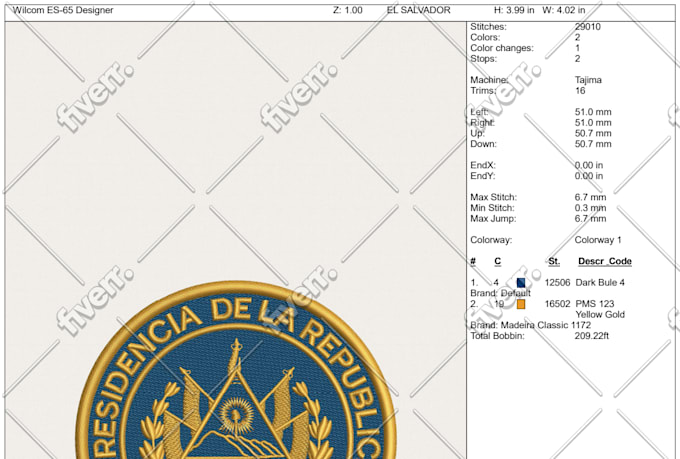Select the 'Colorway 1' value

click(x=598, y=240)
